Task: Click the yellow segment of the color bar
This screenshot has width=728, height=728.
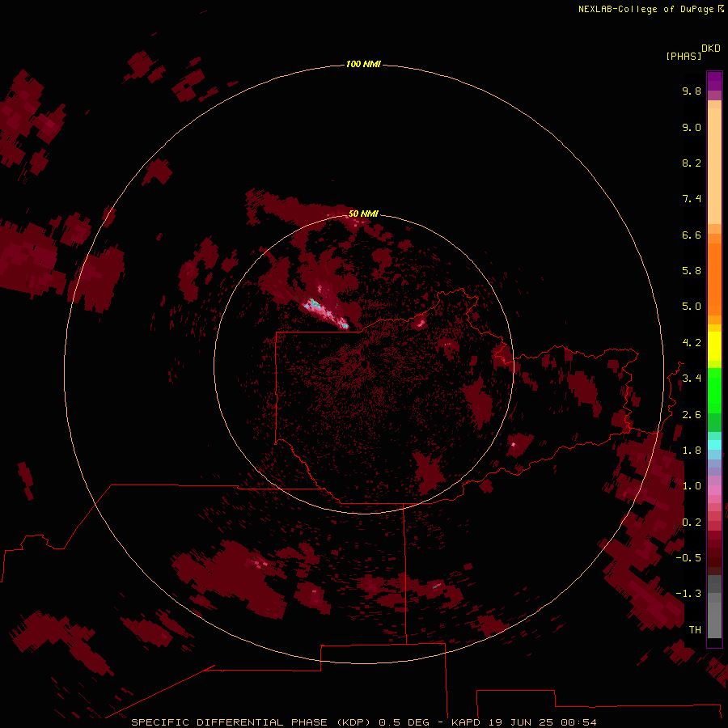Action: [x=714, y=346]
